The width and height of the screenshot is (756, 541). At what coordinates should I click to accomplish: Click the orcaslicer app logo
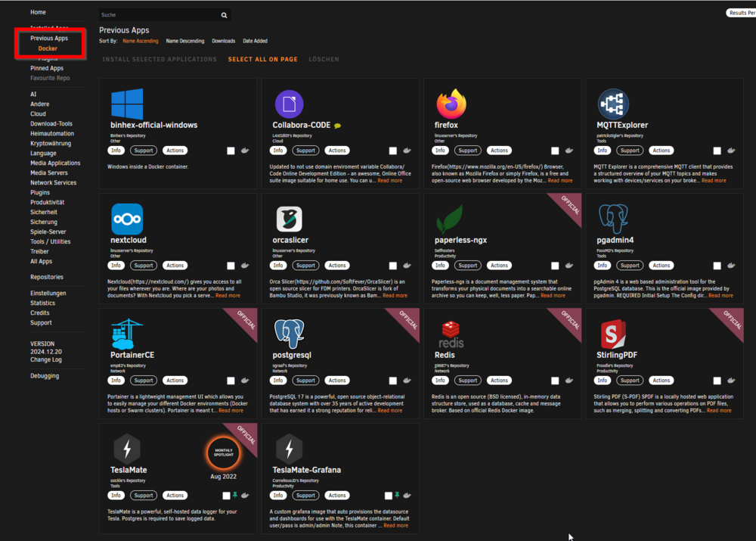[289, 219]
